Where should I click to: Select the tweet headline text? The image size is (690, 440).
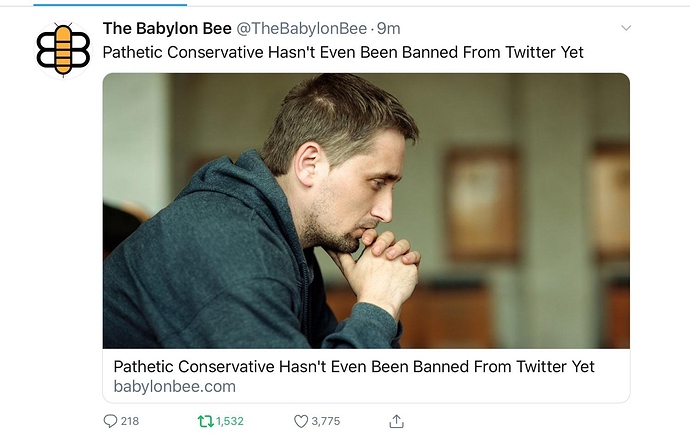(343, 52)
